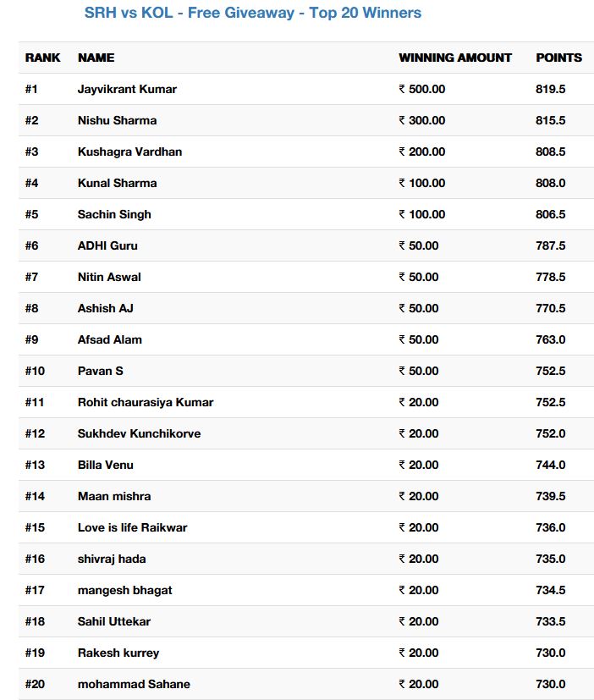The image size is (594, 700).
Task: Click the WINNING AMOUNT column header
Action: point(454,58)
